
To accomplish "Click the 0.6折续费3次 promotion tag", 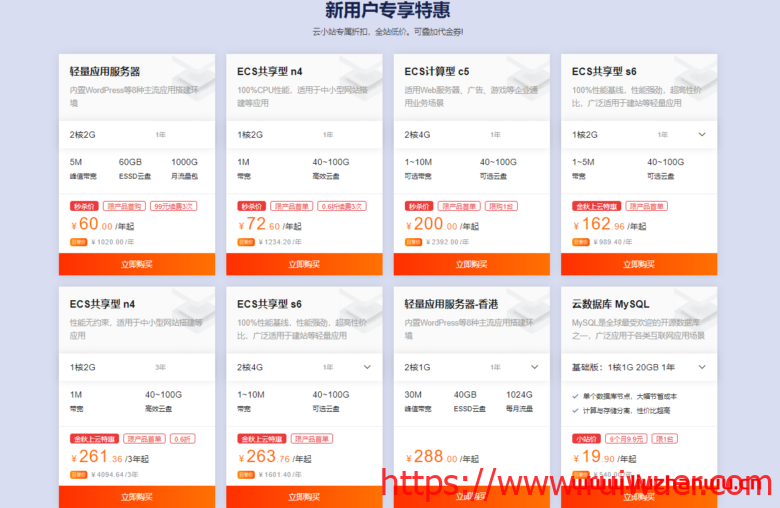I will (341, 206).
